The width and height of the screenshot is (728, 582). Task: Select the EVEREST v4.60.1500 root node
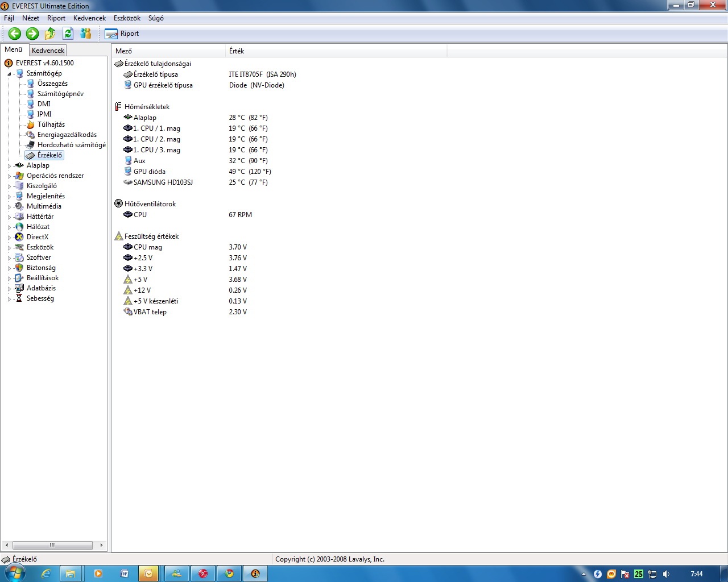(44, 63)
